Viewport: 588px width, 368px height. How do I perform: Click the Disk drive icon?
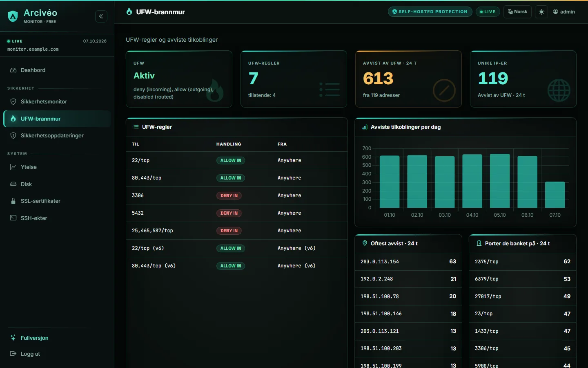coord(13,184)
